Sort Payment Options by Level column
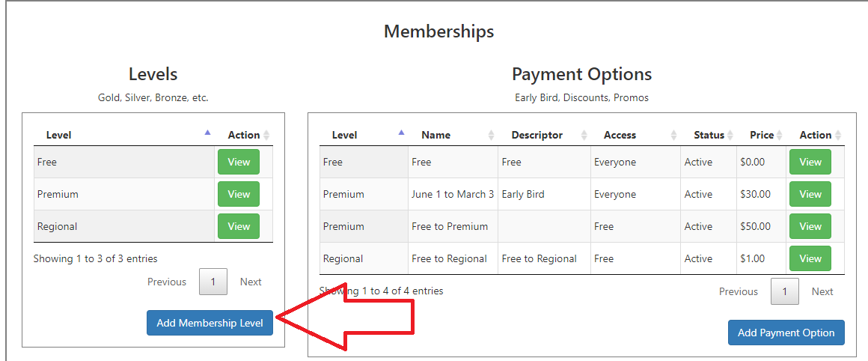 (x=363, y=135)
